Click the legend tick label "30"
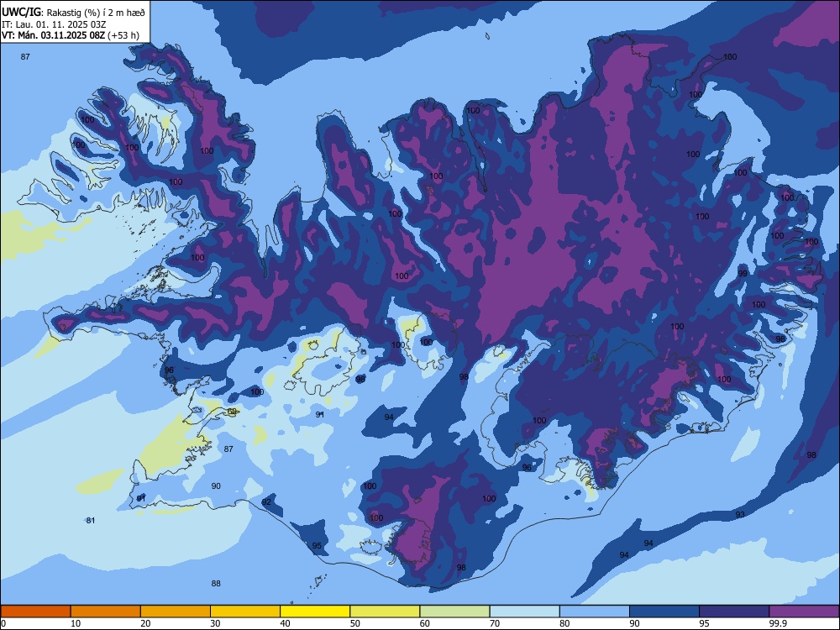The width and height of the screenshot is (840, 630). pos(215,623)
